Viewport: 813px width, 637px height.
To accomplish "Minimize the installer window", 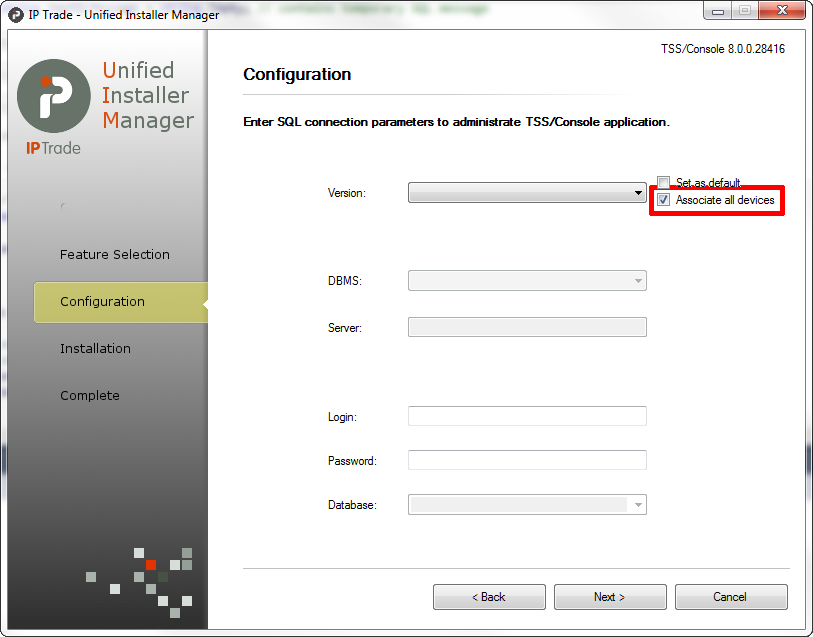I will pos(718,10).
